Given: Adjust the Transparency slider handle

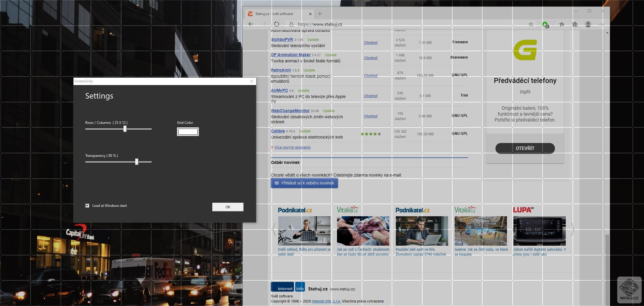Looking at the screenshot, I should tap(137, 162).
